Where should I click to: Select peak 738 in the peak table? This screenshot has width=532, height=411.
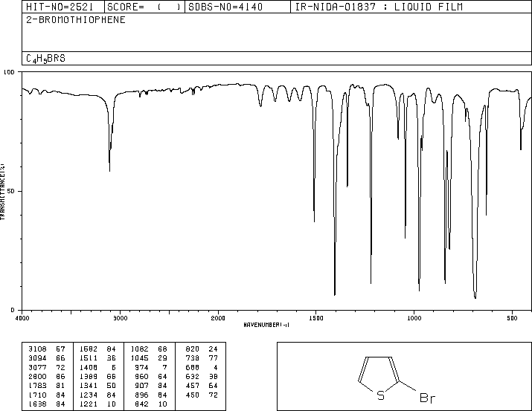click(x=202, y=358)
